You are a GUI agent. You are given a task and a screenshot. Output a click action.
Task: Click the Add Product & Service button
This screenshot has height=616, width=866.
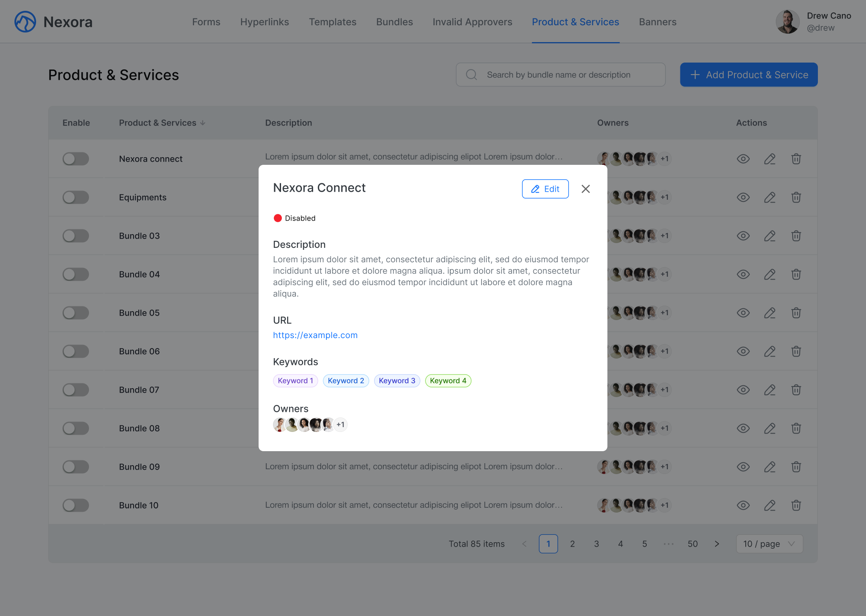[748, 75]
